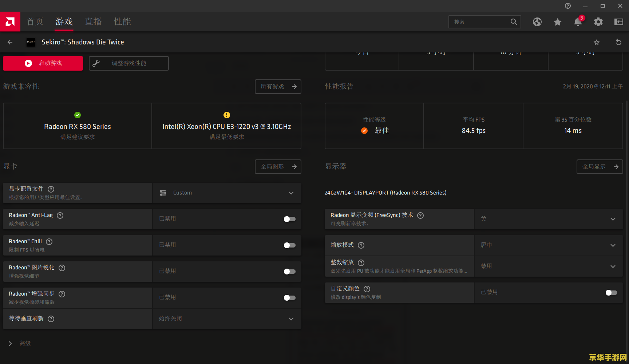Enable 自定义颜色 toggle
Screen dimensions: 629x364
pyautogui.click(x=612, y=293)
